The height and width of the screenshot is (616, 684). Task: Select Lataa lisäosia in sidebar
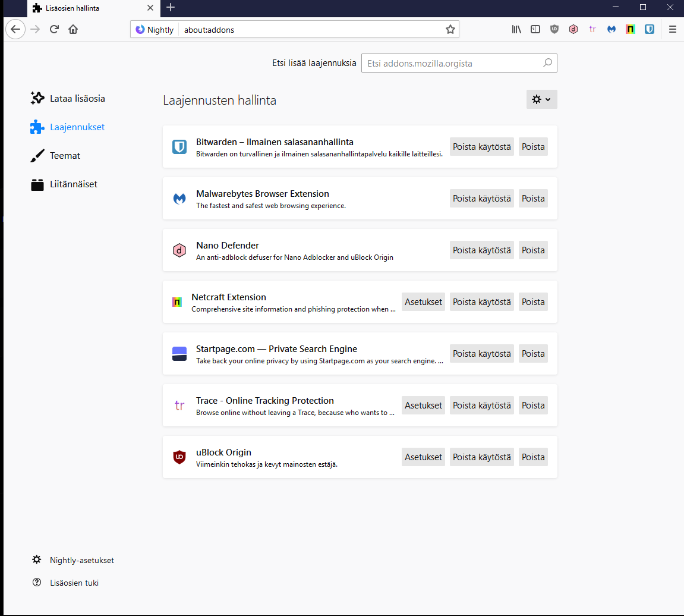click(68, 98)
